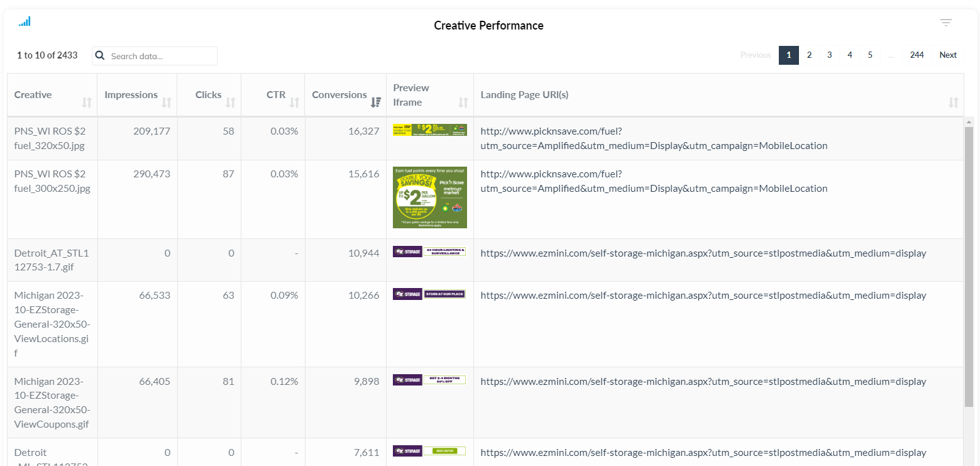Click the yellow 320x50 fuel banner preview
Image resolution: width=980 pixels, height=466 pixels.
(x=429, y=130)
